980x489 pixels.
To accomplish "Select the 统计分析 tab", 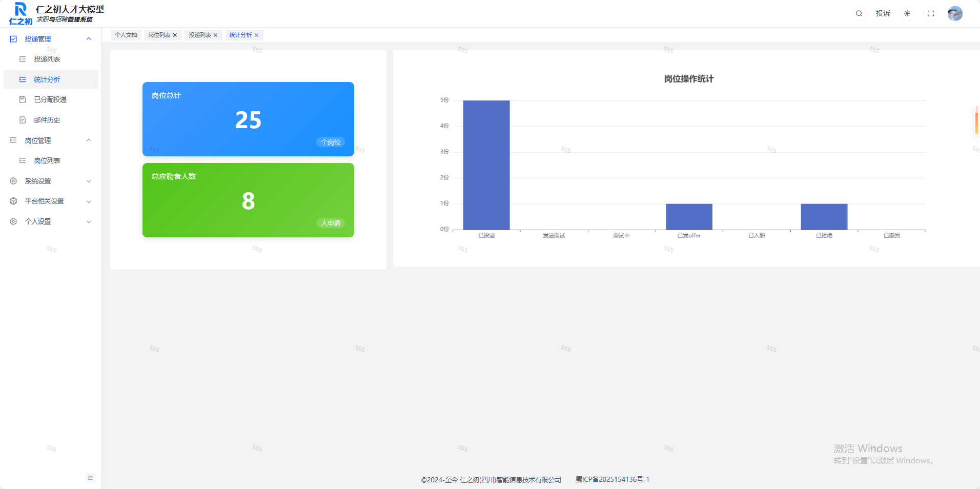I will (240, 35).
